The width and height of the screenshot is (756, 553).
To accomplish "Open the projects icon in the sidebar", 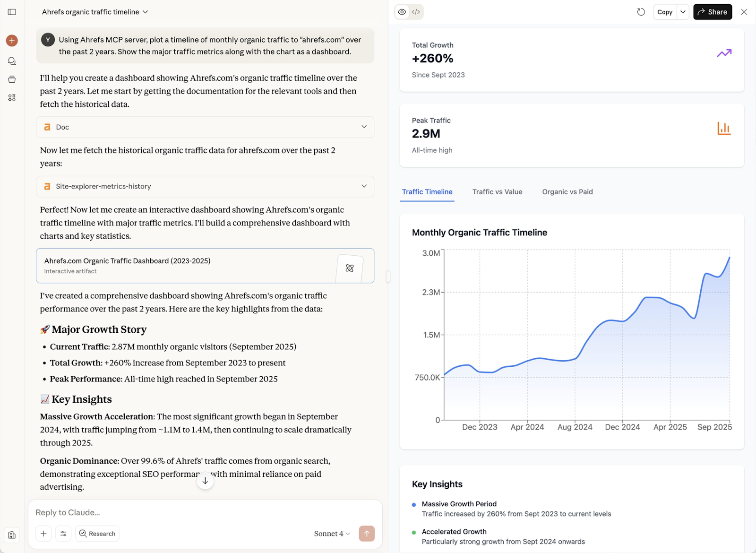I will pyautogui.click(x=12, y=79).
